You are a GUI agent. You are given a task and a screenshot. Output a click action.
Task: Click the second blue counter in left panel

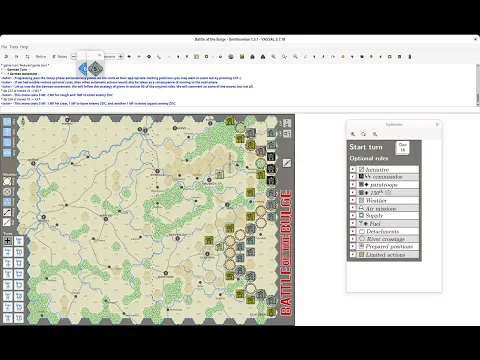tap(7, 132)
